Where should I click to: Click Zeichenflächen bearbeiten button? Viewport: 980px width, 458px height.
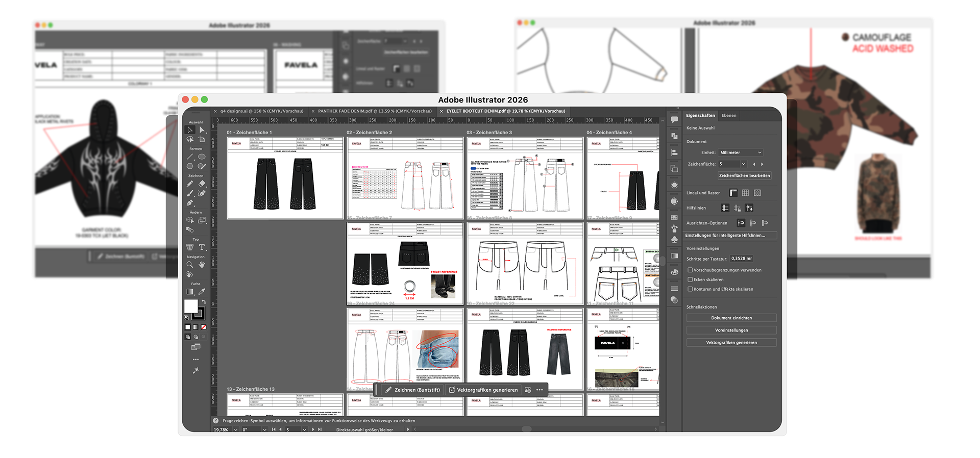click(744, 175)
